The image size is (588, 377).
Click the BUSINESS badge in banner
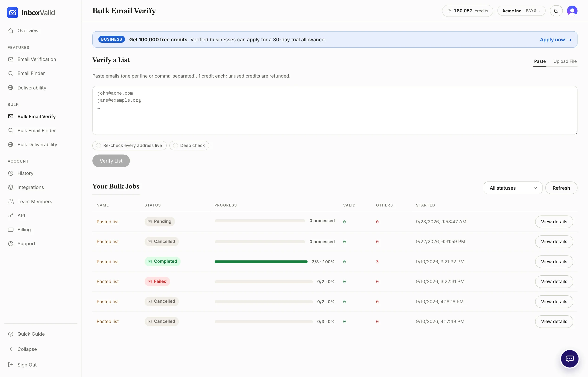point(112,39)
